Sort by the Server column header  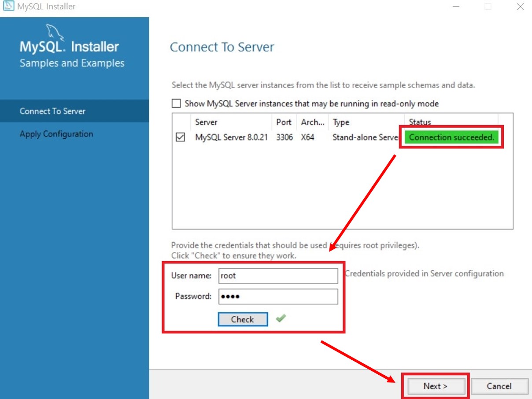231,122
